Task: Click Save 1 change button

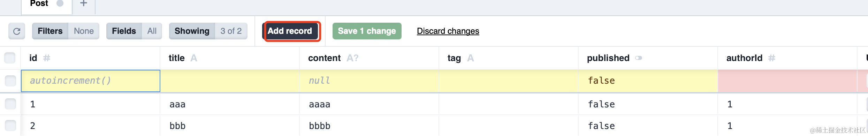Action: coord(367,31)
